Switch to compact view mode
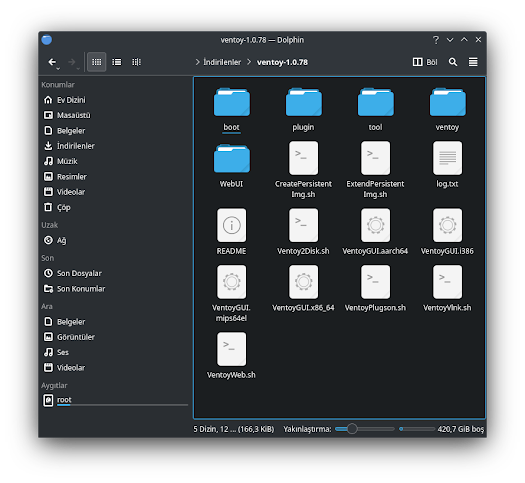525x483 pixels. coord(117,62)
